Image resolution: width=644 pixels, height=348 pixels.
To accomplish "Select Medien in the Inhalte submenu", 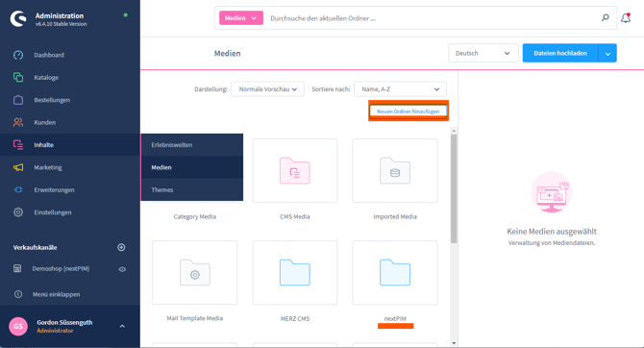I will 161,167.
